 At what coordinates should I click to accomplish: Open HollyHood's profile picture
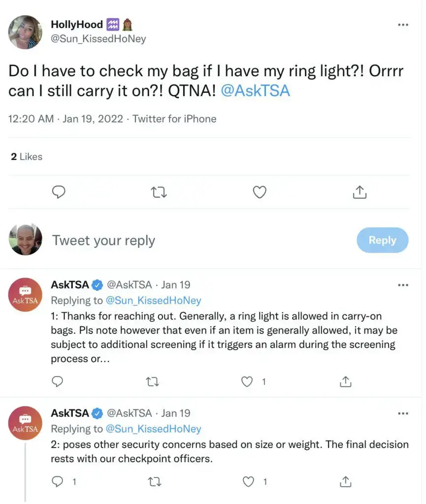tap(25, 31)
